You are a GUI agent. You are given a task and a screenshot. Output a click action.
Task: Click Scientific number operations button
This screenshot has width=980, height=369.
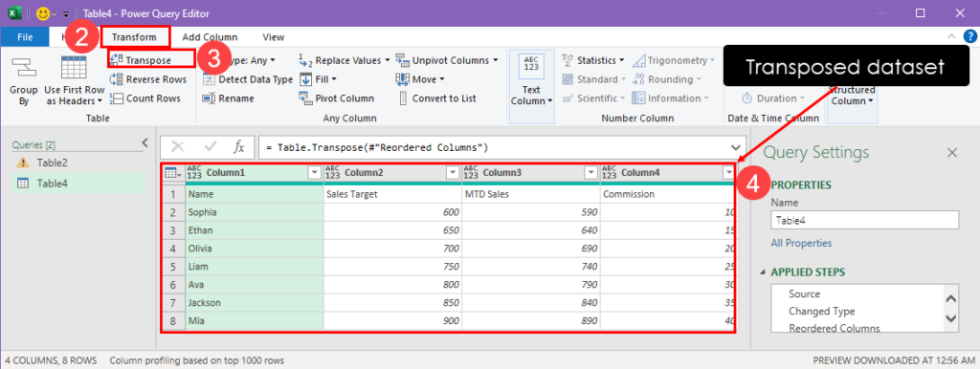[593, 98]
